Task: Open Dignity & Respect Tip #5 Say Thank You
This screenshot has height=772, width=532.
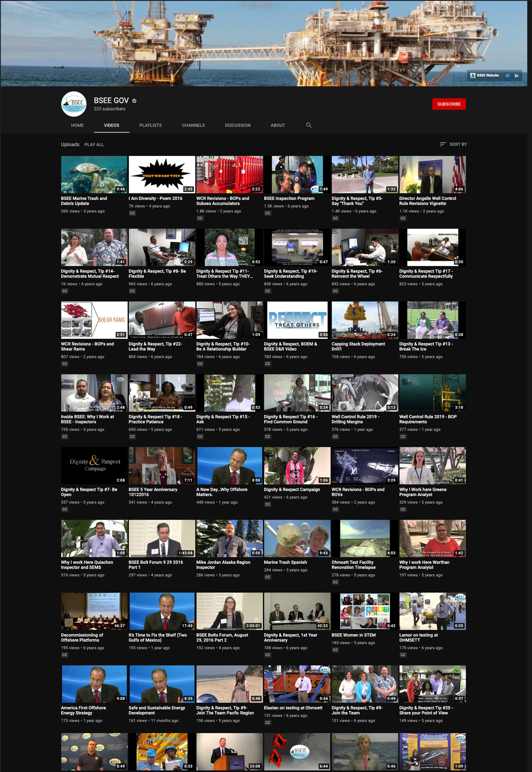Action: point(357,201)
